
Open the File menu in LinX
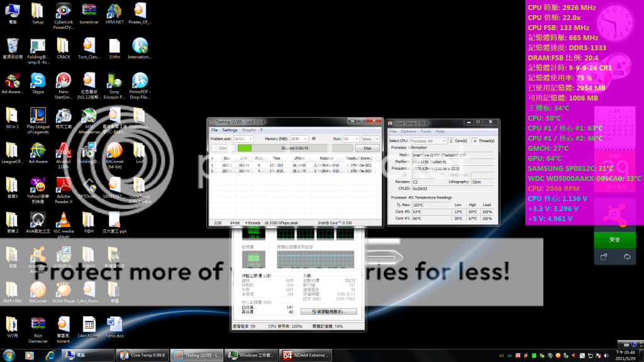214,130
